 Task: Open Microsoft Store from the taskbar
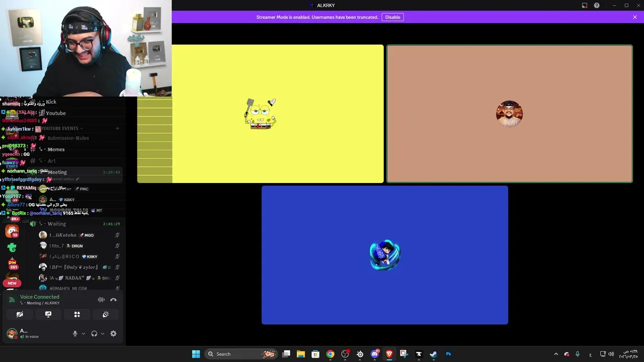[x=315, y=354]
